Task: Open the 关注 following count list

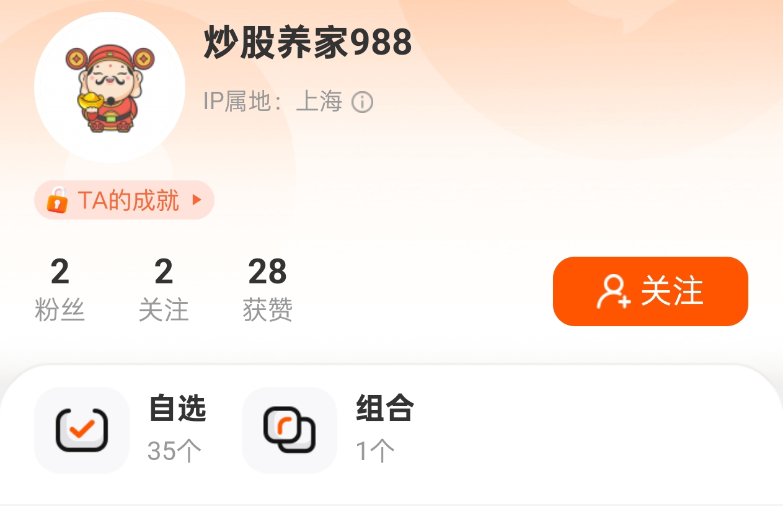Action: point(163,290)
